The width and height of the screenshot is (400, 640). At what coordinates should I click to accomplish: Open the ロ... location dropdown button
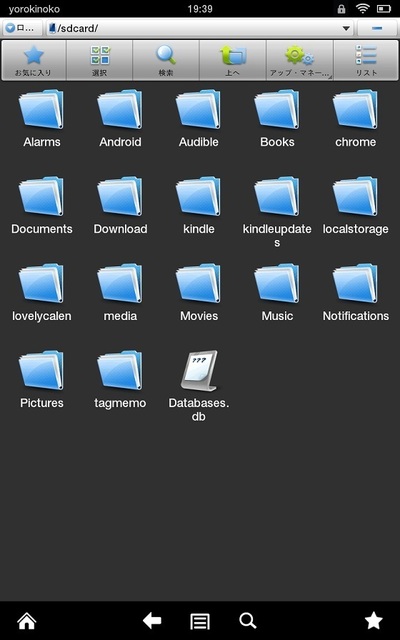click(x=22, y=28)
